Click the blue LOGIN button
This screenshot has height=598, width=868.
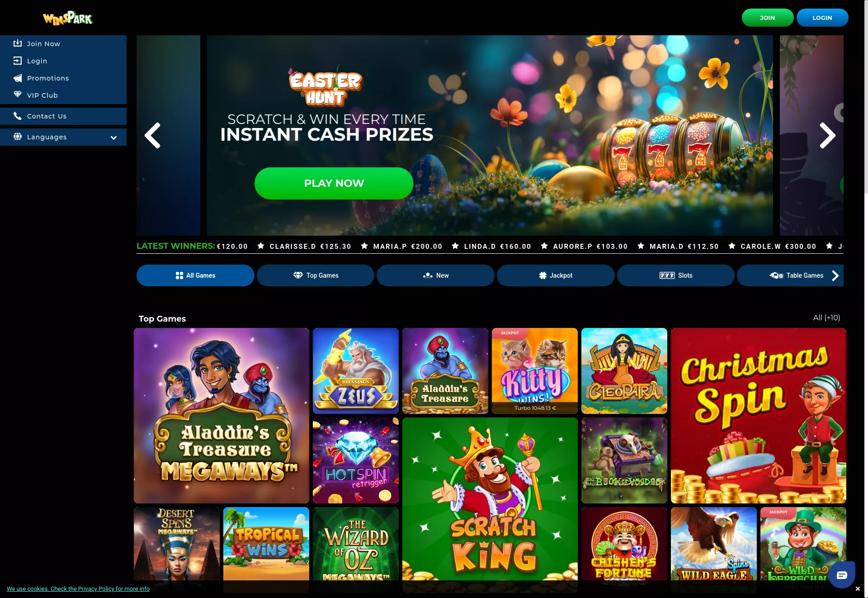[x=822, y=18]
